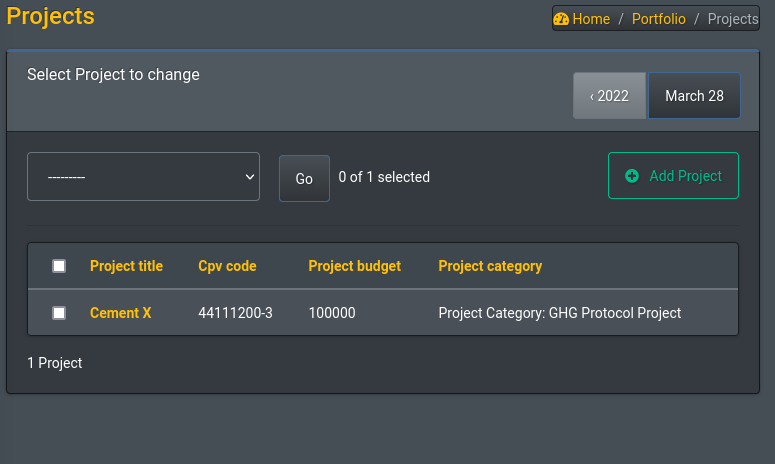Open the Home breadcrumb link

pos(591,19)
